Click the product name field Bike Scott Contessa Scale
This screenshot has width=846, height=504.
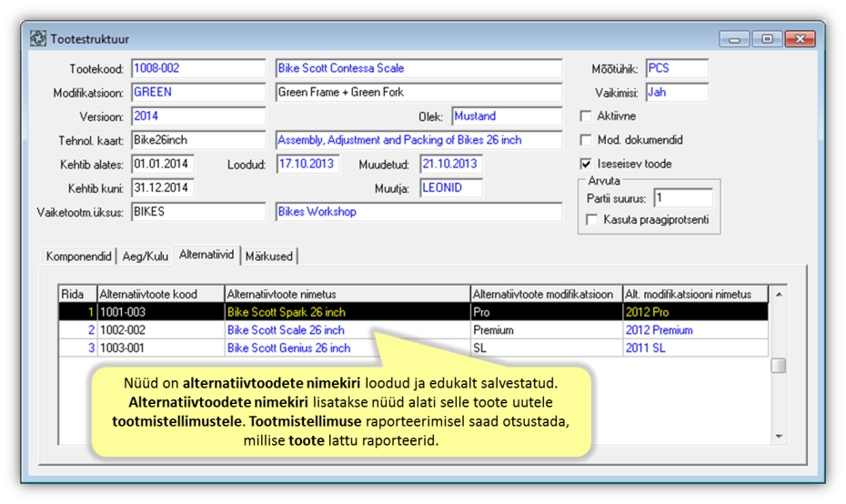tap(418, 68)
